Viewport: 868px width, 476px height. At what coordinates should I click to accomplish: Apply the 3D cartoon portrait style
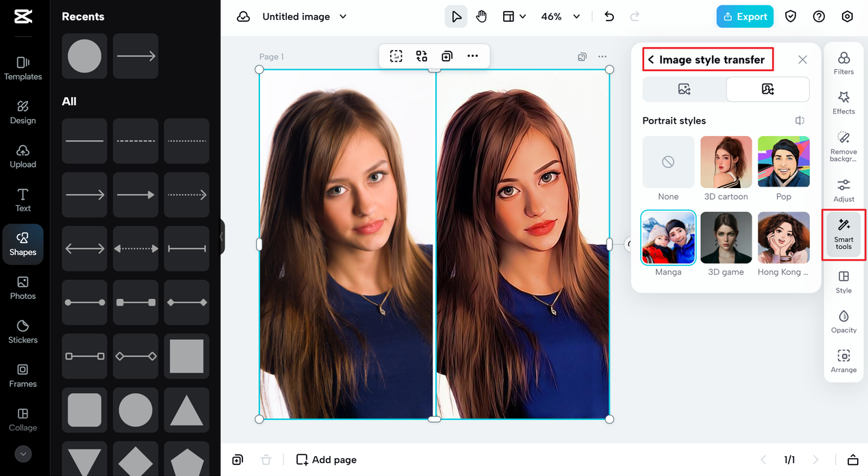pyautogui.click(x=726, y=162)
